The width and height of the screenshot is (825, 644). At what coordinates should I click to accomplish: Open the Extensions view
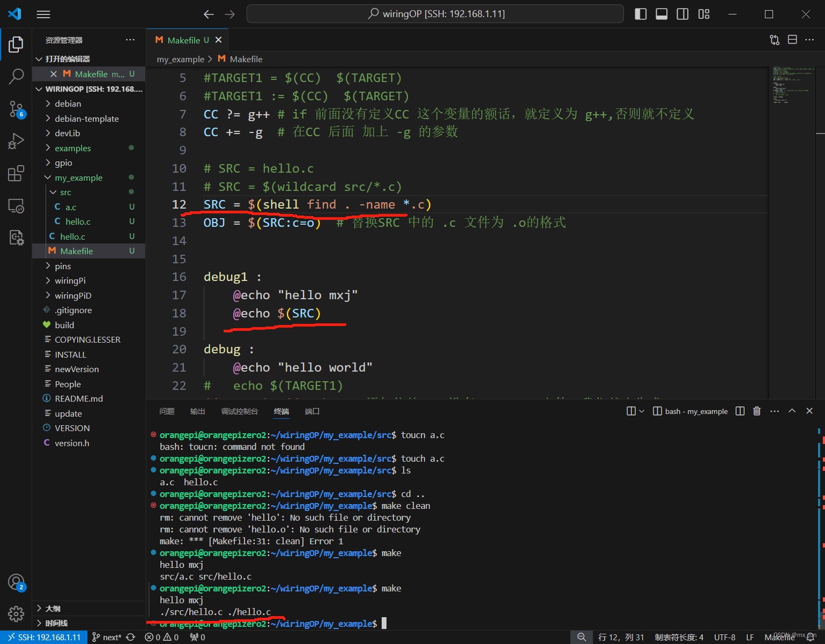point(16,173)
